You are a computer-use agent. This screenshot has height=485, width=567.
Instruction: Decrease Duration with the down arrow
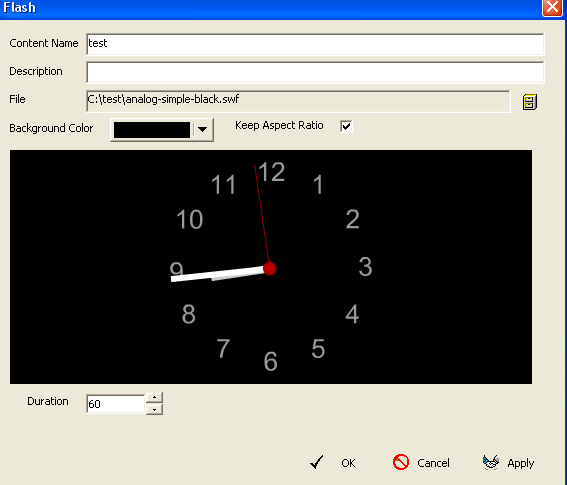pos(154,409)
